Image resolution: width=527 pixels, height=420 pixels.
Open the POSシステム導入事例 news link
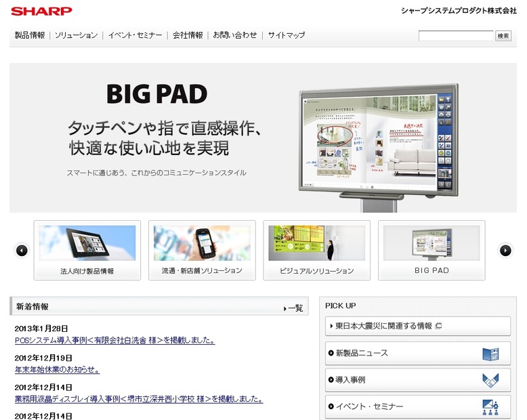114,340
